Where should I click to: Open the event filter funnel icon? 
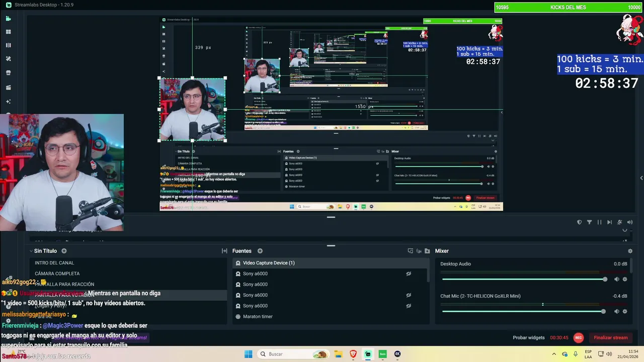click(x=589, y=222)
